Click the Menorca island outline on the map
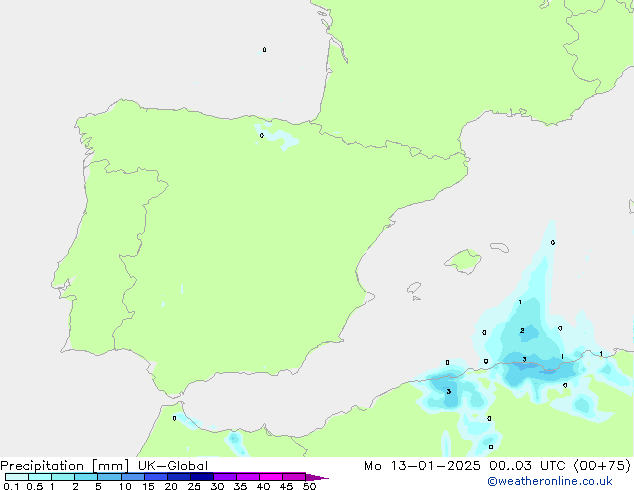 click(x=499, y=247)
